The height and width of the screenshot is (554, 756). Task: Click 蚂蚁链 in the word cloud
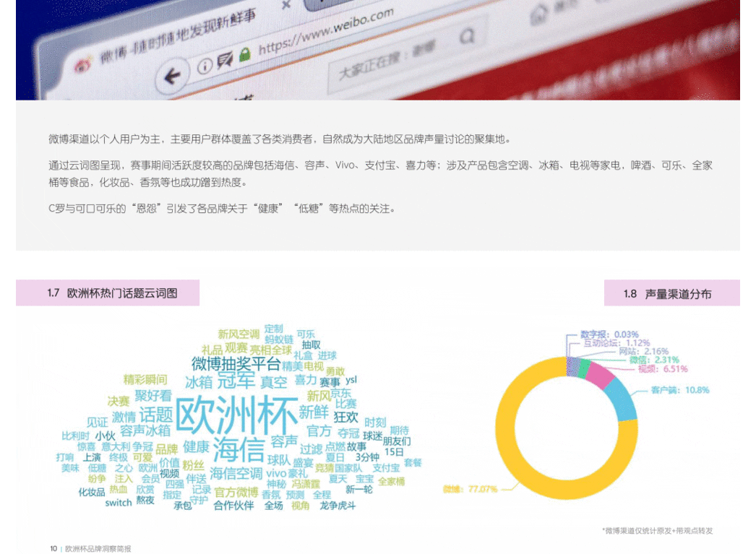[x=279, y=339]
